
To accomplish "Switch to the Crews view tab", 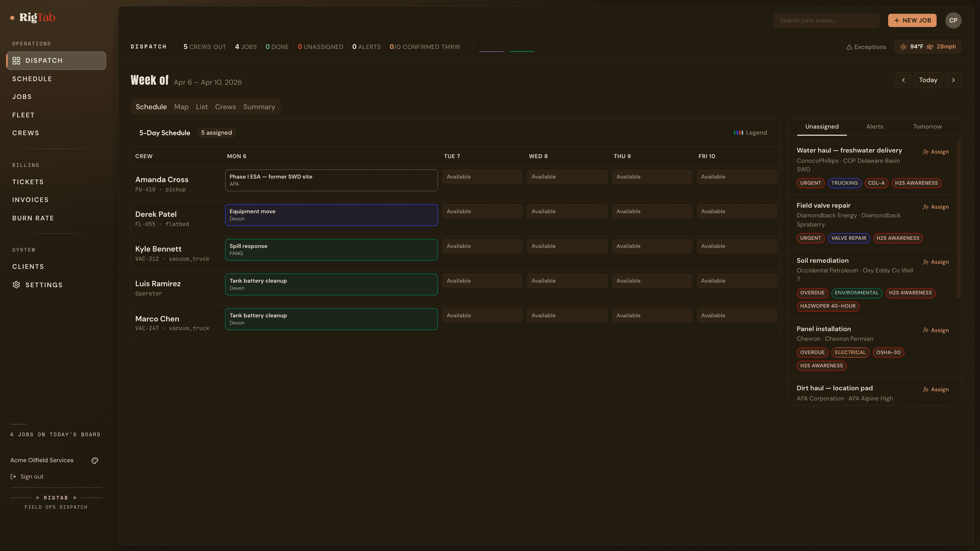I will coord(225,107).
